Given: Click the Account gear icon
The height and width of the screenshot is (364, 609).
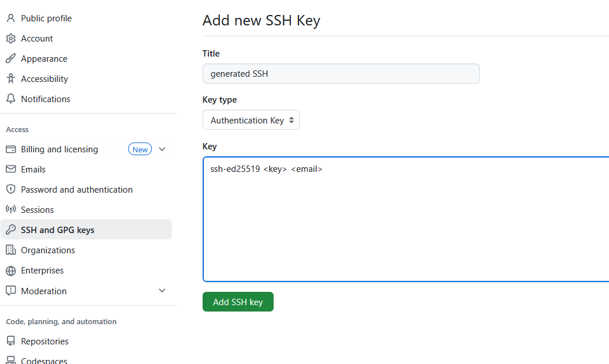Looking at the screenshot, I should [x=10, y=39].
